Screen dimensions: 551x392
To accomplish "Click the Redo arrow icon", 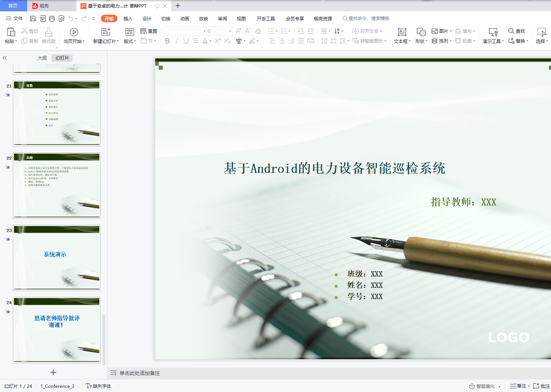I will [84, 18].
